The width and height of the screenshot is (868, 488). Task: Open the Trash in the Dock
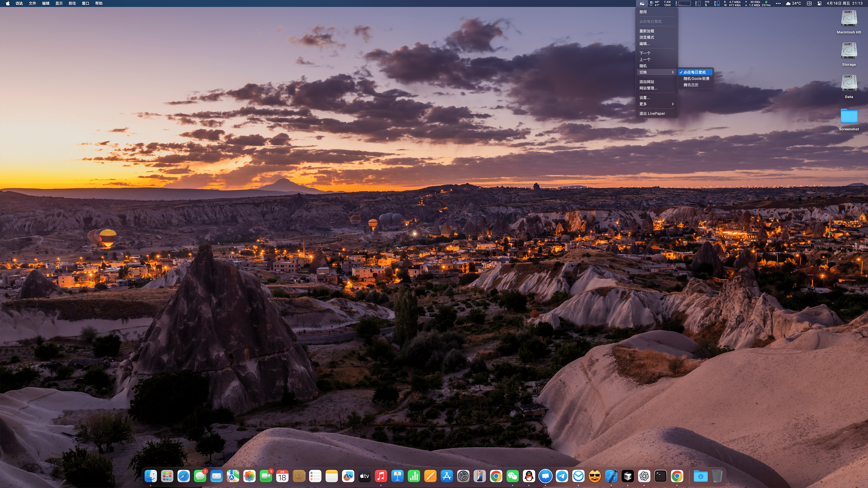pos(717,476)
